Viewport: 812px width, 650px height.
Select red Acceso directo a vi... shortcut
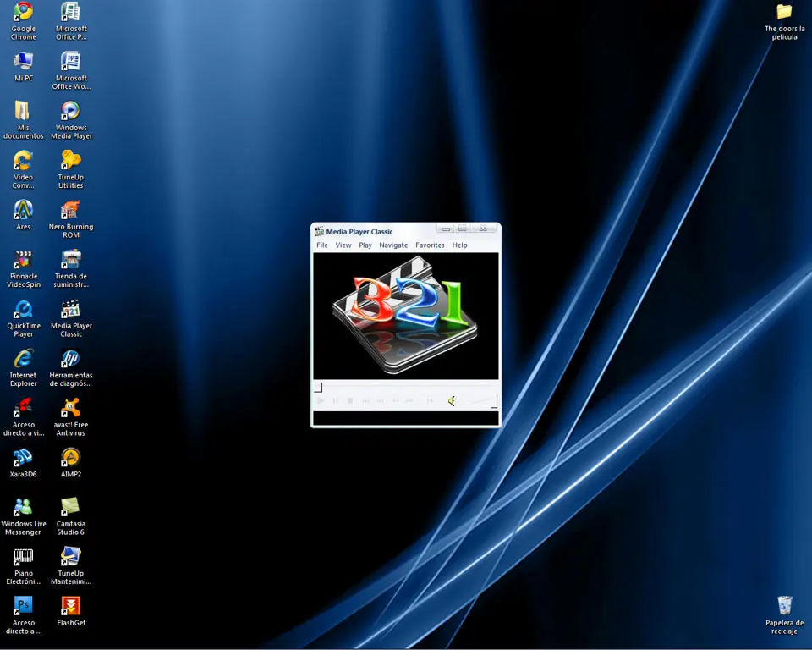[24, 417]
